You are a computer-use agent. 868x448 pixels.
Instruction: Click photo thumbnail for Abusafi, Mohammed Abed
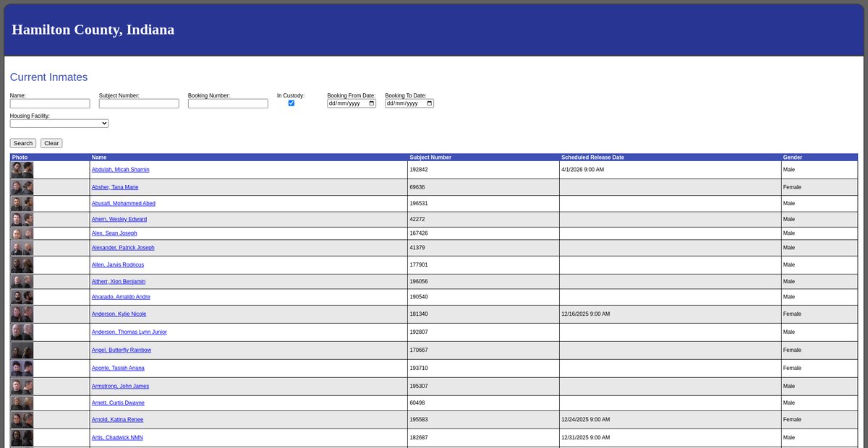point(22,204)
